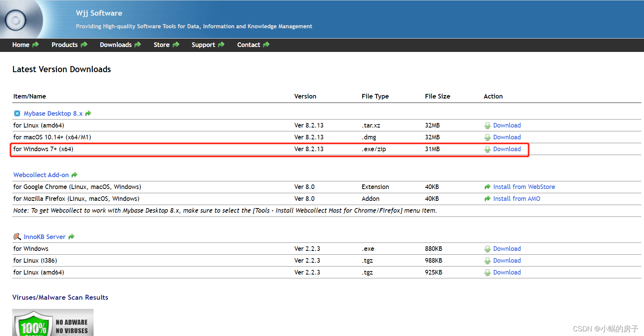Click download icon in InnoKB Linux (i386) row
Screen dimensions: 644x336
click(x=488, y=261)
